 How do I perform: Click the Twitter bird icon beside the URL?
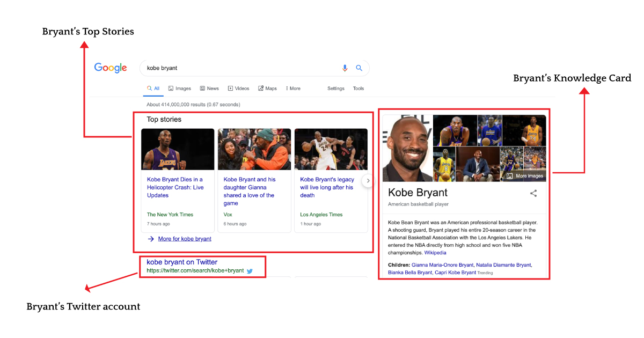pos(250,271)
